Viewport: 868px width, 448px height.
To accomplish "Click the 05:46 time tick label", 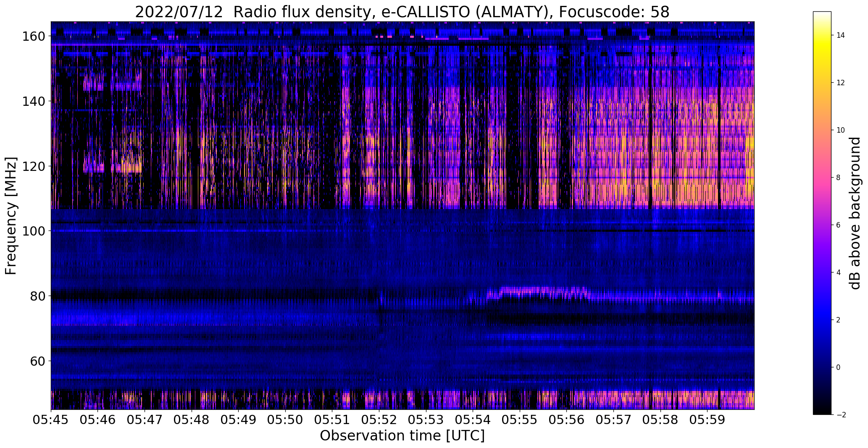I will tap(98, 420).
